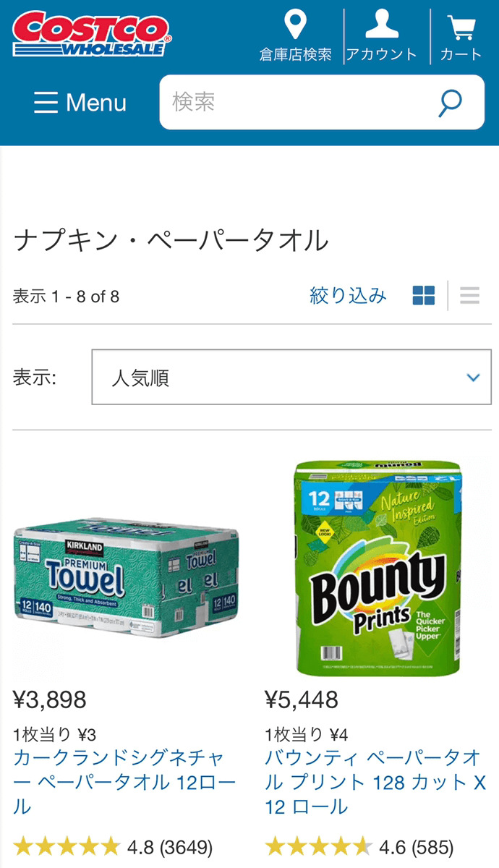Open the 絞り込み filter options
Image resolution: width=499 pixels, height=868 pixels.
[x=348, y=295]
